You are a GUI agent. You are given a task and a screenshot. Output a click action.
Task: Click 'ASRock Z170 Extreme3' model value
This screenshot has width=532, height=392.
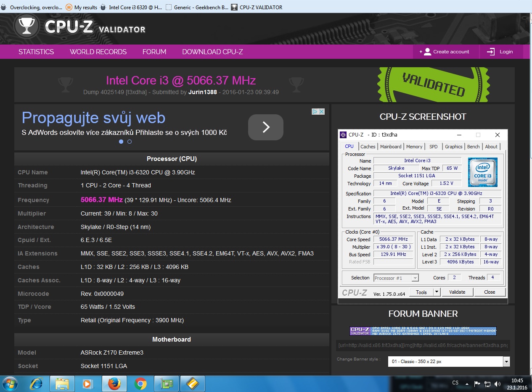(x=112, y=353)
